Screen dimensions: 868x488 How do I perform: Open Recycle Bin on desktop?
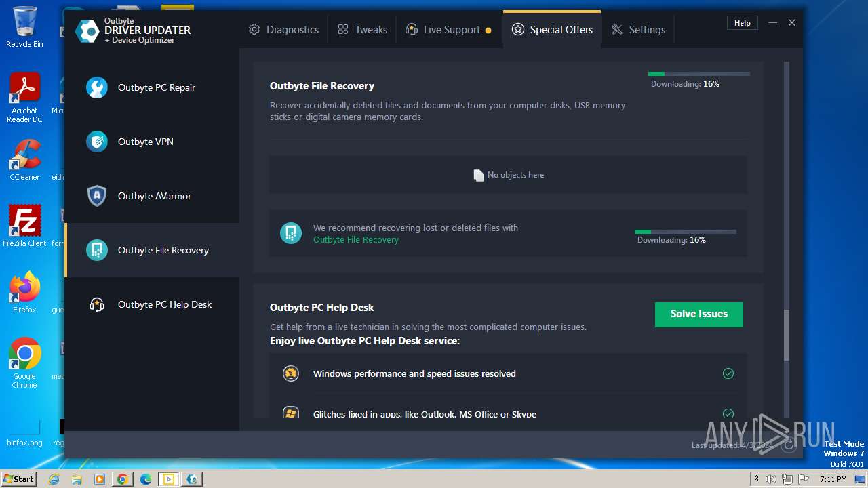coord(24,27)
